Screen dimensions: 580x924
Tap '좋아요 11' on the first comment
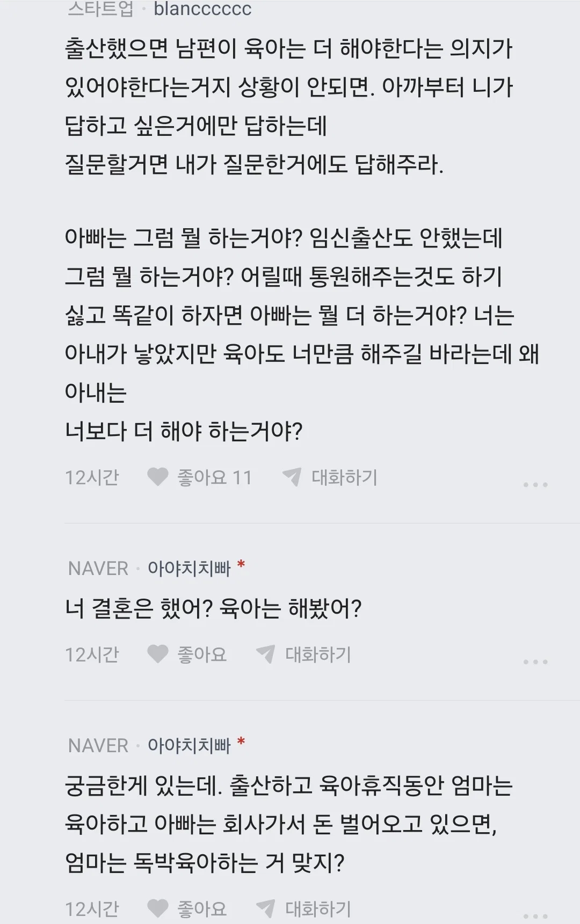pos(214,477)
